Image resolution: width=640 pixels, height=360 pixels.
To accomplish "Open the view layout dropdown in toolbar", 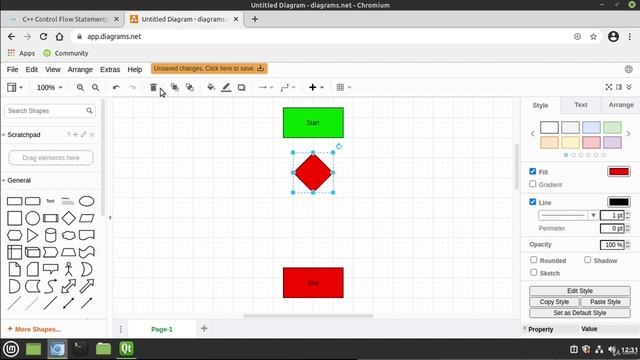I will 15,87.
